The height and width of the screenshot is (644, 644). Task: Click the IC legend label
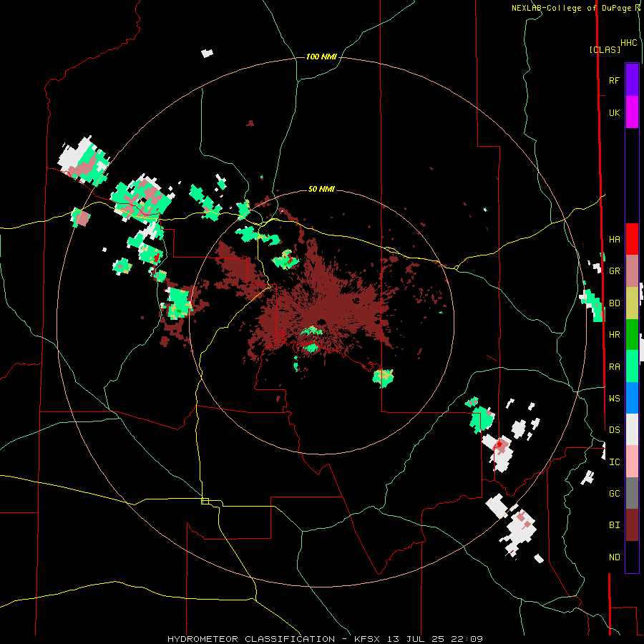[x=614, y=462]
